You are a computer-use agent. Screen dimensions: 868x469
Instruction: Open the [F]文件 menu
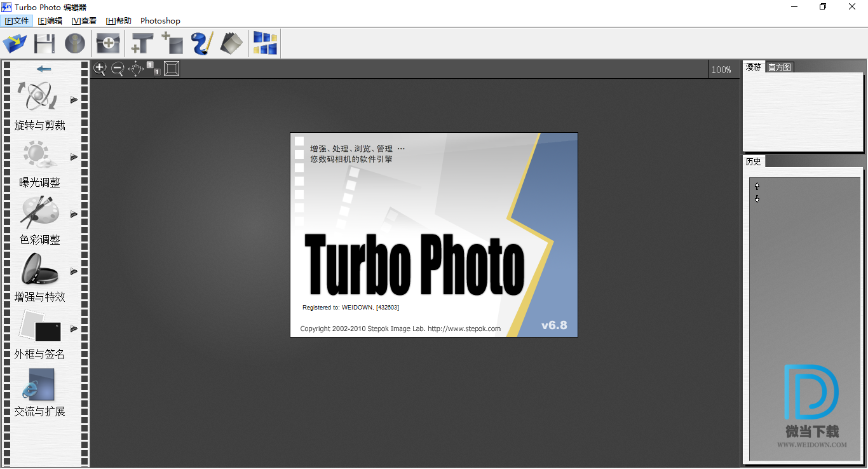coord(17,21)
